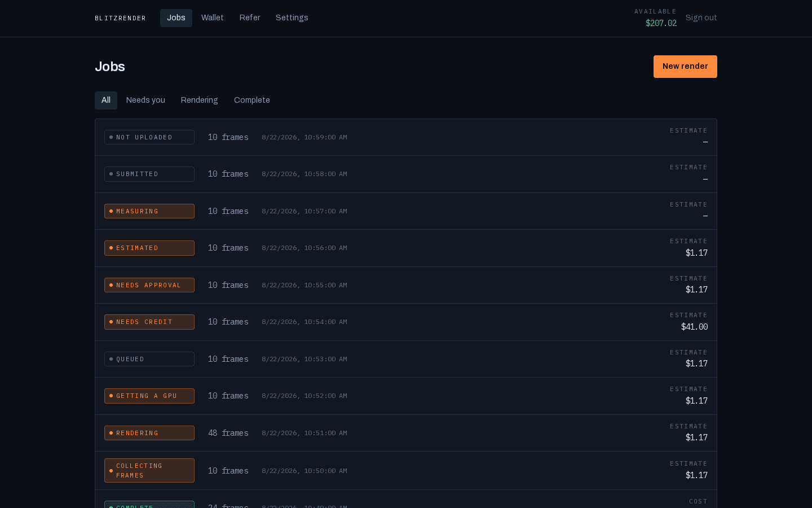
Task: Click the 48 frames label
Action: [x=228, y=433]
